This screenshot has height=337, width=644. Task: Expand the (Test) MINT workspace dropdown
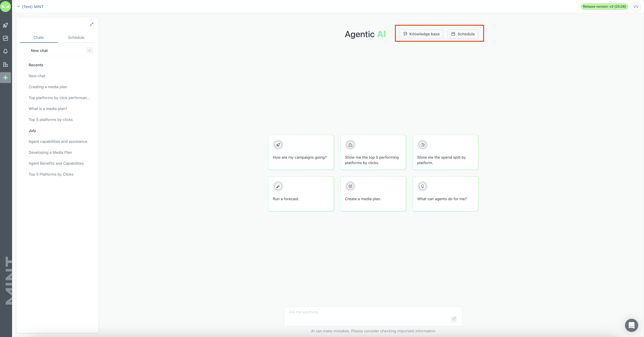pyautogui.click(x=30, y=7)
